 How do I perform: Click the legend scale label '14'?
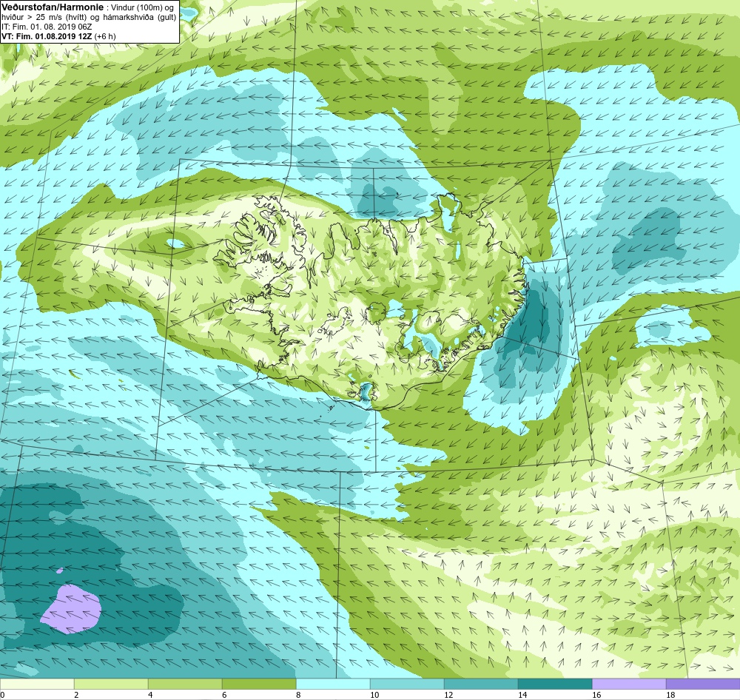pos(522,695)
